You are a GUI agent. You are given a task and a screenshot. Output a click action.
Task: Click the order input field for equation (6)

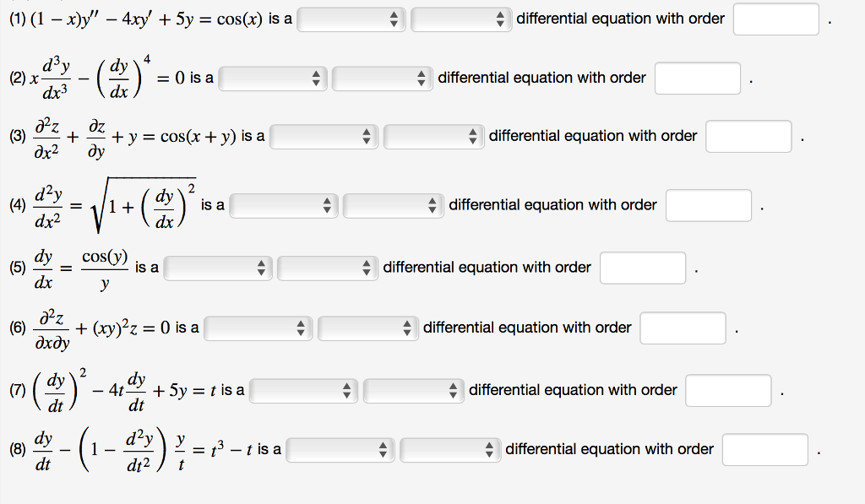683,328
